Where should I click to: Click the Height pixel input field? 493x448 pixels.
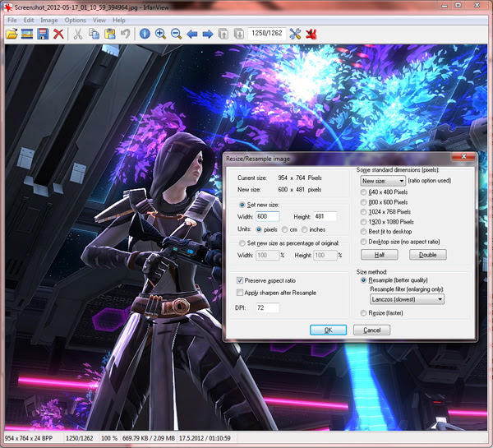[325, 216]
